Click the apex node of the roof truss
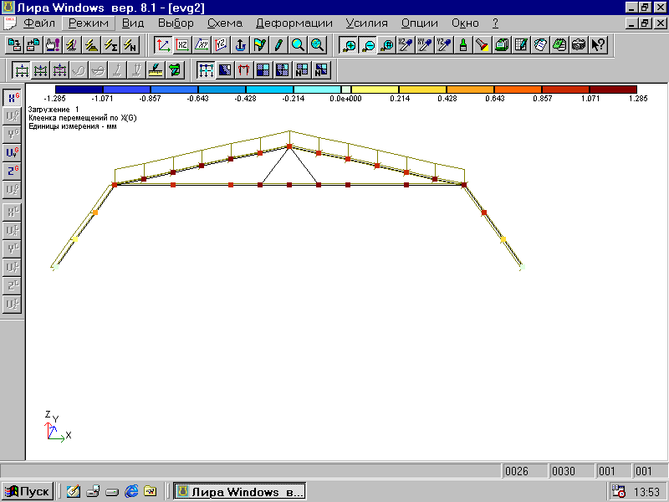Viewport: 669px width, 502px height. point(290,147)
